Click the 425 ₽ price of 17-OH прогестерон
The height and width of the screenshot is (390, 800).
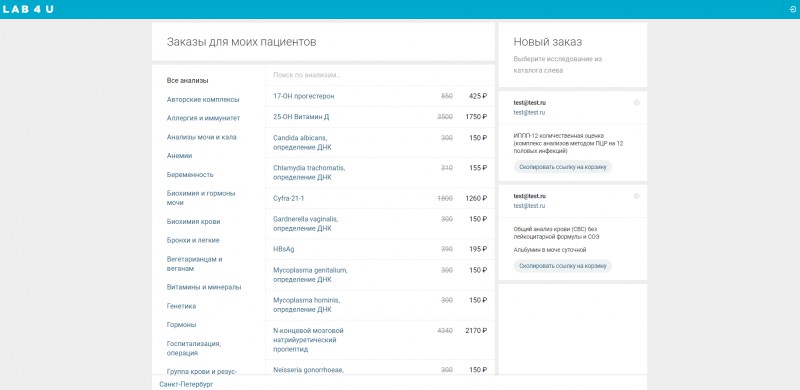(478, 96)
